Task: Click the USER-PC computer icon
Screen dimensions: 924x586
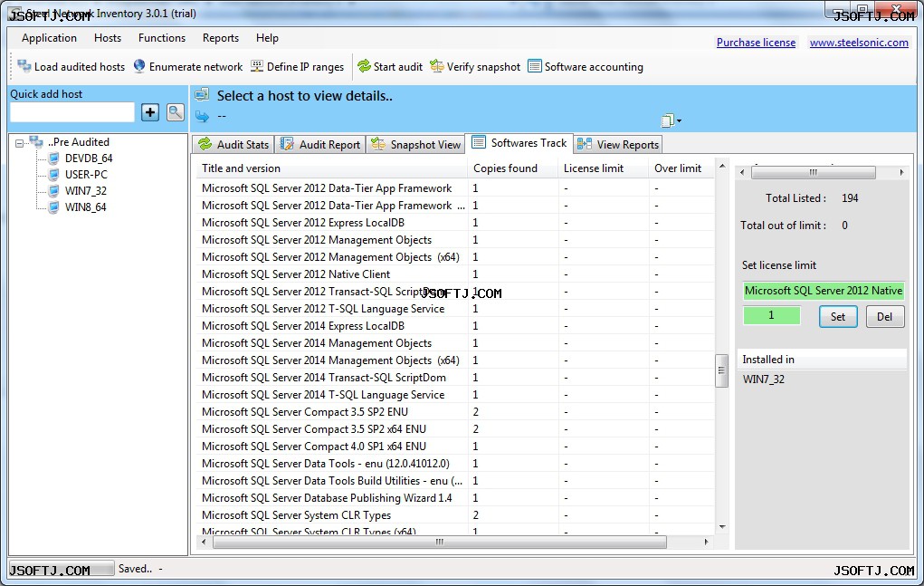Action: [x=53, y=175]
